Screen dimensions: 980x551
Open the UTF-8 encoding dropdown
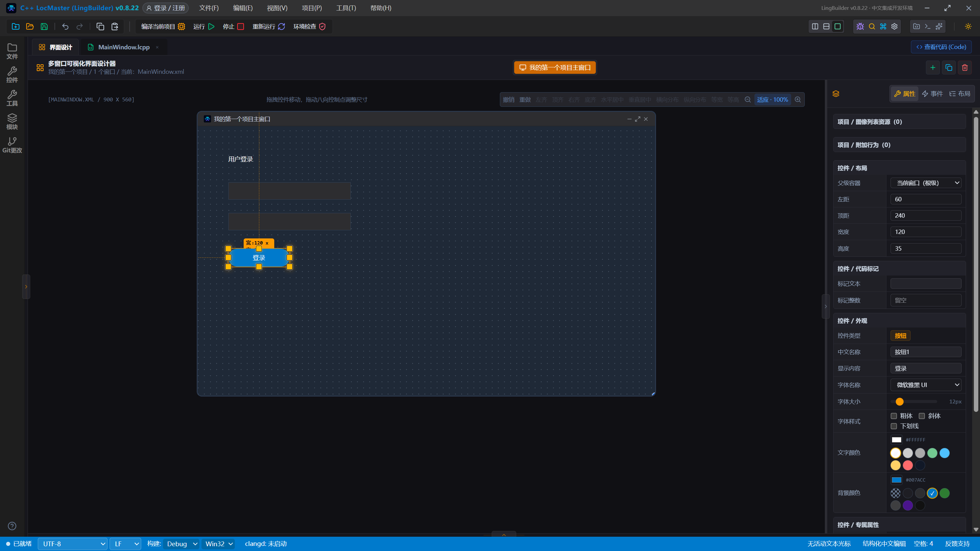[x=72, y=544]
